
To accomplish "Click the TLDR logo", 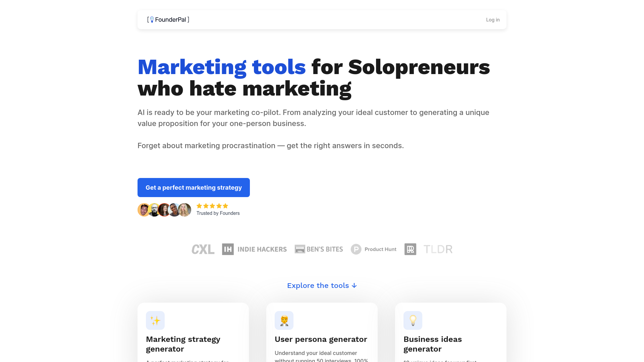I will click(438, 249).
